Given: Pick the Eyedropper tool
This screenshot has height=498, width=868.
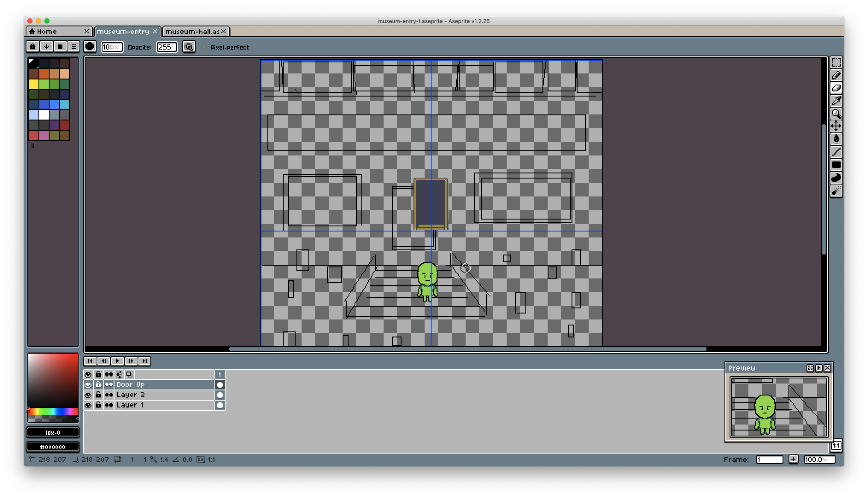Looking at the screenshot, I should point(836,101).
